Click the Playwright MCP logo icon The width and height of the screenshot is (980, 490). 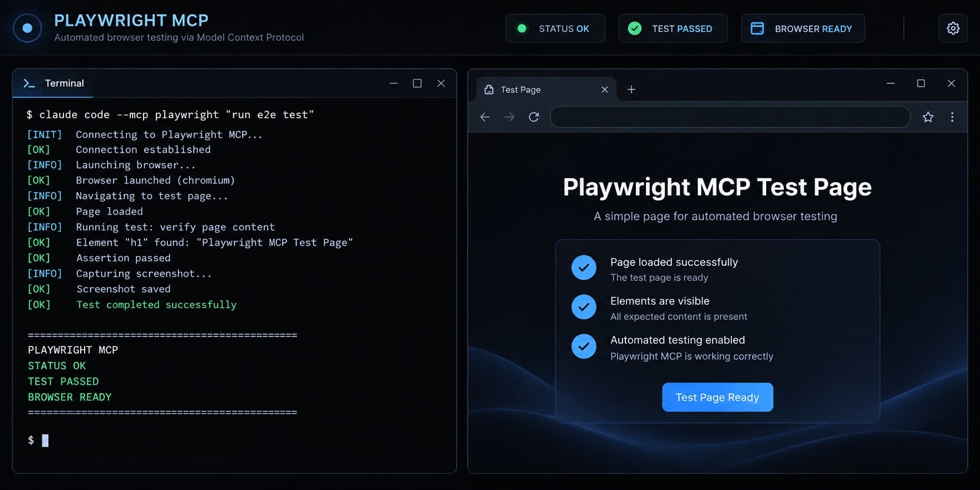point(27,28)
